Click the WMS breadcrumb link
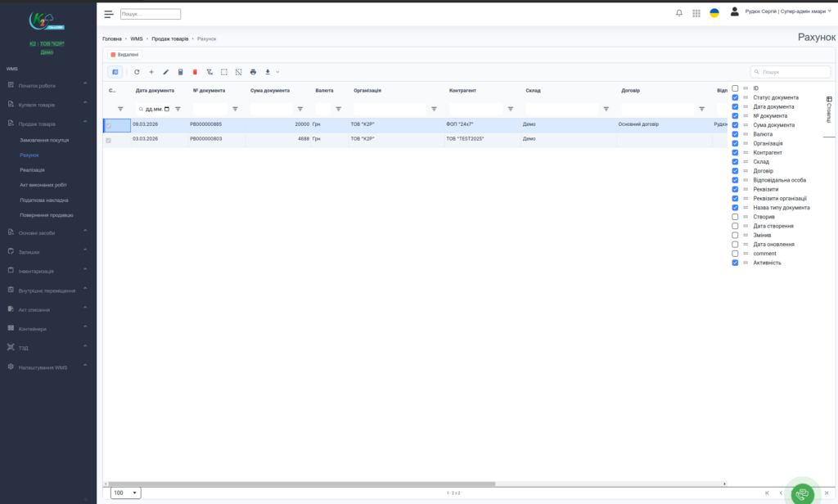The height and width of the screenshot is (504, 838). pyautogui.click(x=137, y=39)
